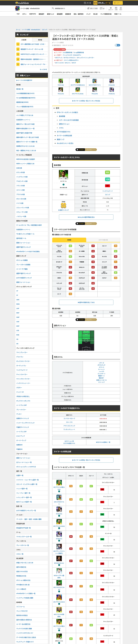Open ガチャ最新情報 ranking item 1

coord(32,44)
